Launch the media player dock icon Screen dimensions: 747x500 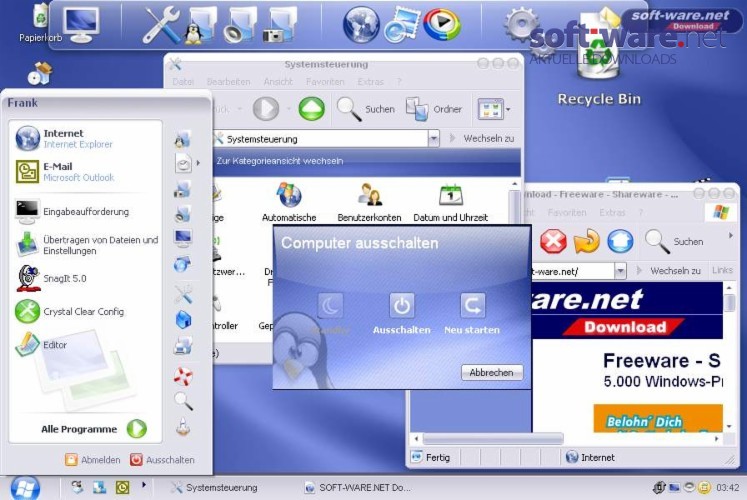[442, 24]
